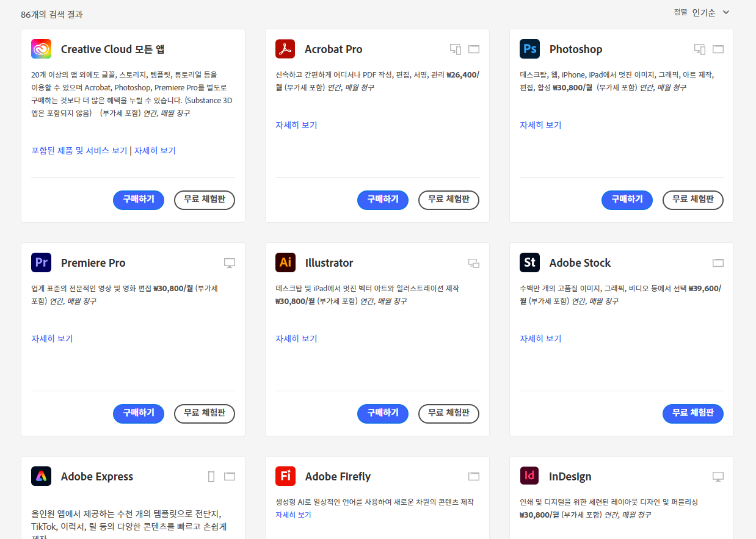Open the 인기순 sort dropdown
Image resolution: width=756 pixels, height=539 pixels.
[x=711, y=12]
